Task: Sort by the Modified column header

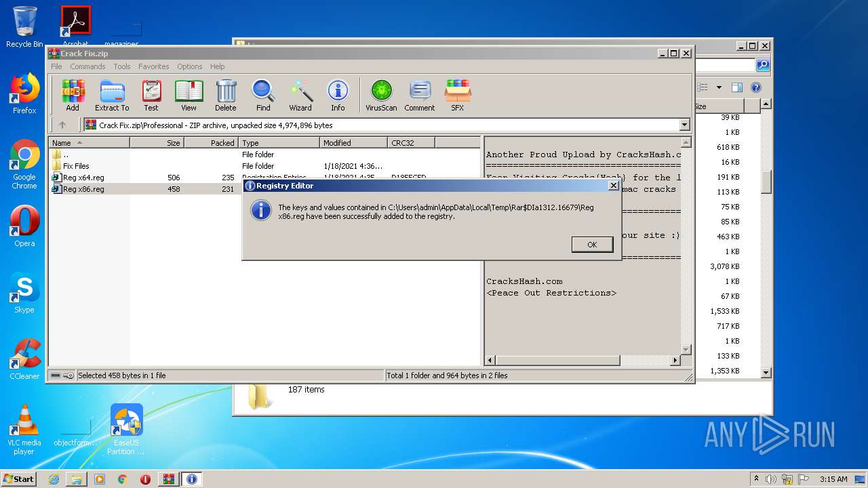Action: [x=353, y=143]
